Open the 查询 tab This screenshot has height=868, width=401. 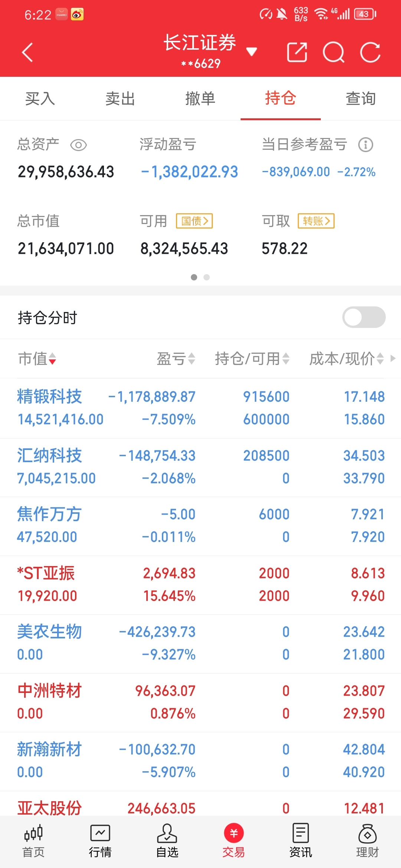point(361,99)
